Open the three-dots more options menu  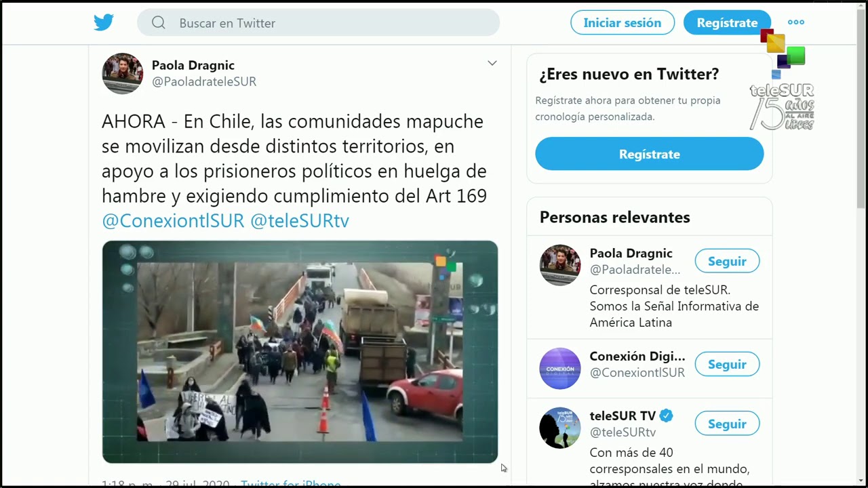(x=796, y=22)
